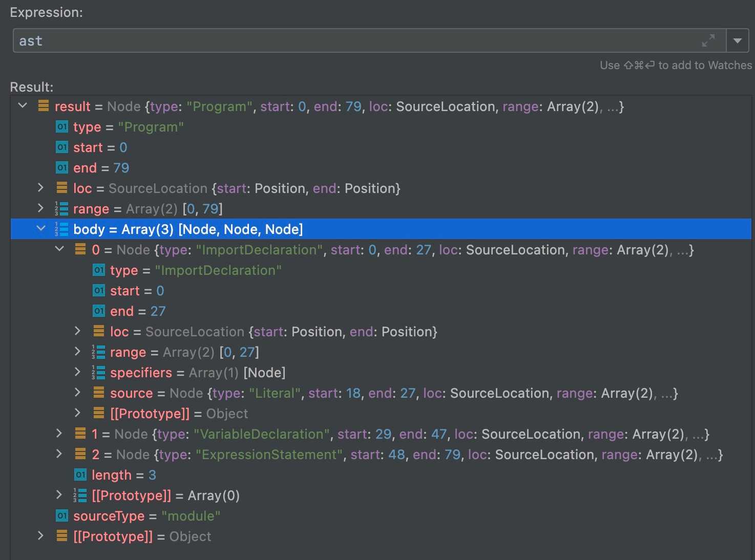The width and height of the screenshot is (755, 560).
Task: Expand the 2 ExpressionStatement node
Action: [x=59, y=454]
